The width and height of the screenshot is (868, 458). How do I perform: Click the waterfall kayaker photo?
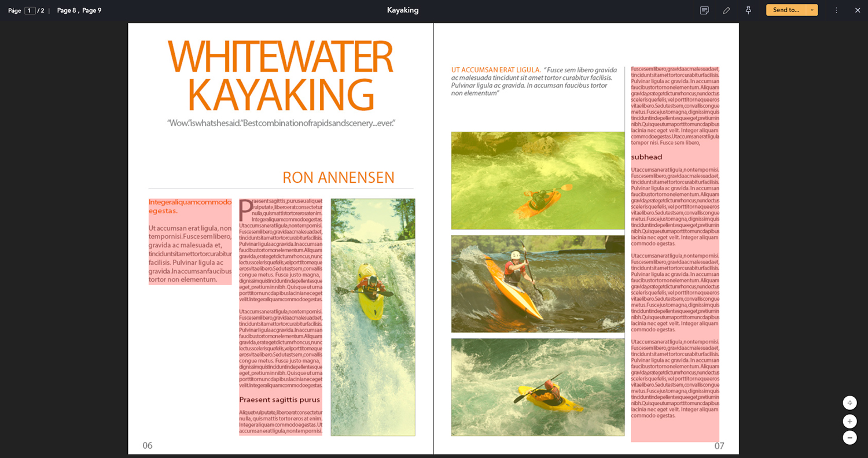[373, 317]
